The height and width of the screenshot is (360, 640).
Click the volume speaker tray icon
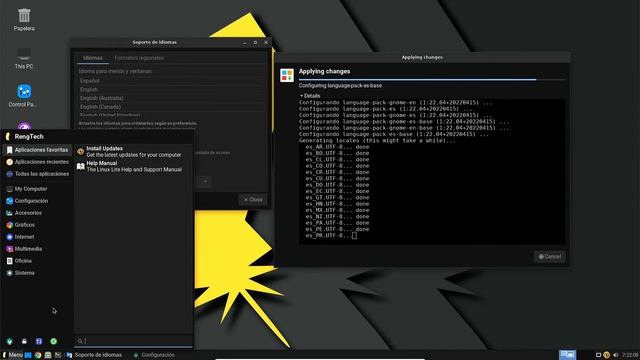point(616,355)
